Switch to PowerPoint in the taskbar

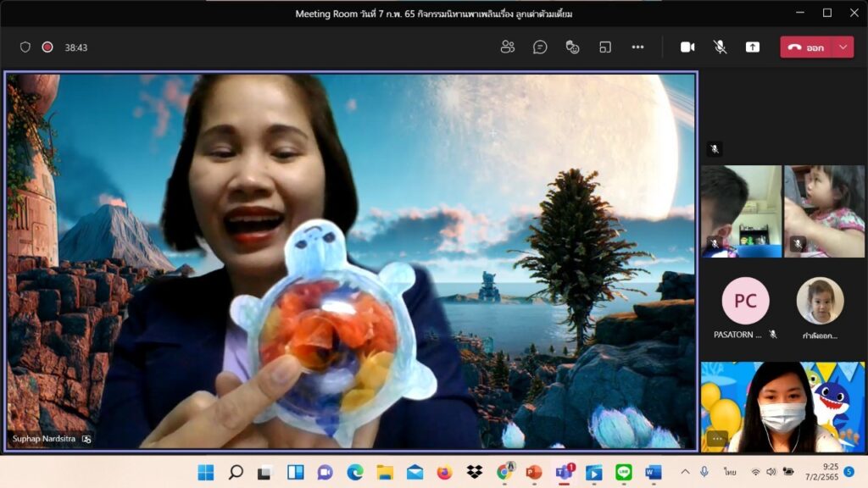[534, 472]
